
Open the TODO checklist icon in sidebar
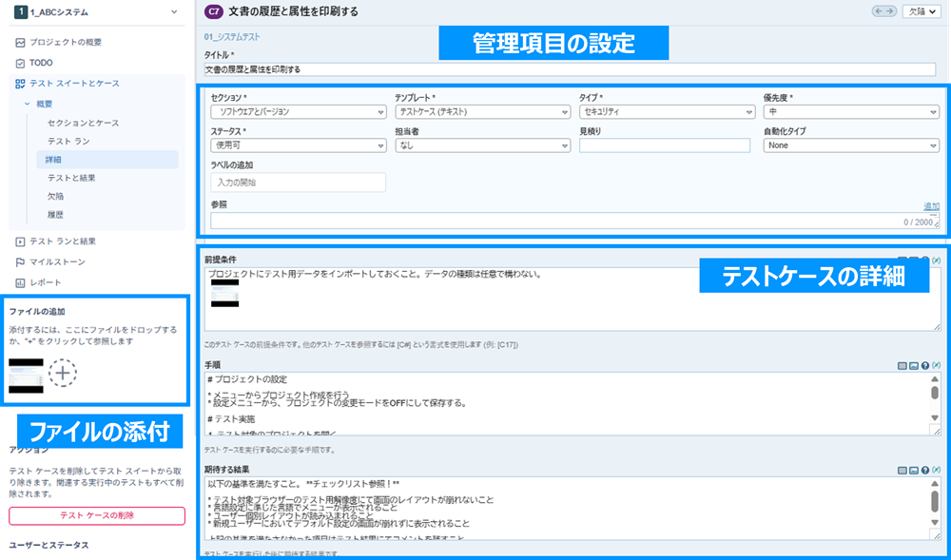coord(20,63)
